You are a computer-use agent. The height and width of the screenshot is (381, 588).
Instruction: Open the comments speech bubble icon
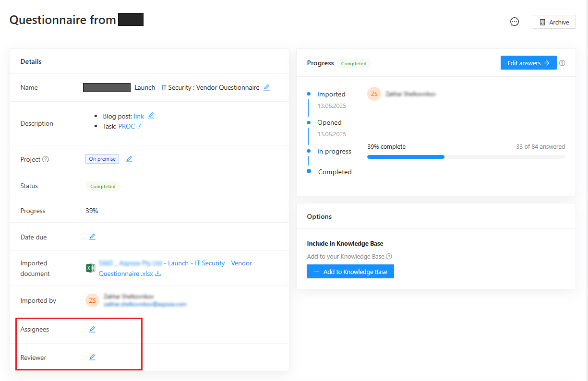[x=514, y=22]
